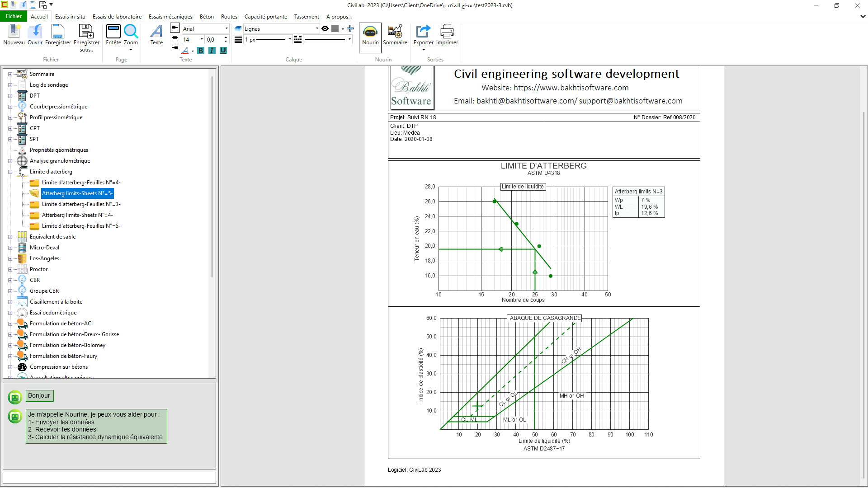Collapse the ribbon with the chevron
This screenshot has width=868, height=488.
[x=863, y=16]
